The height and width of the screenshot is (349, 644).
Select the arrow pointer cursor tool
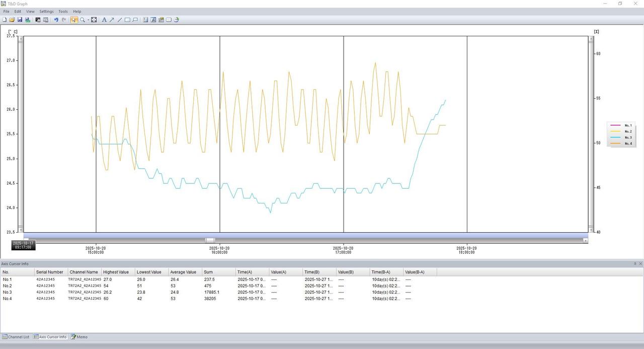point(74,20)
